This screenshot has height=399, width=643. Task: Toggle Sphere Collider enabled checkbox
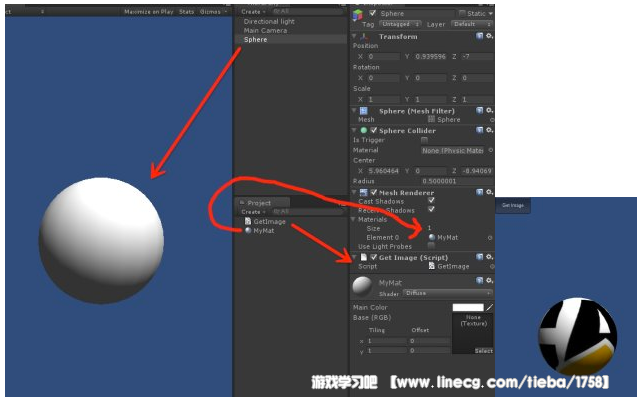pos(374,130)
